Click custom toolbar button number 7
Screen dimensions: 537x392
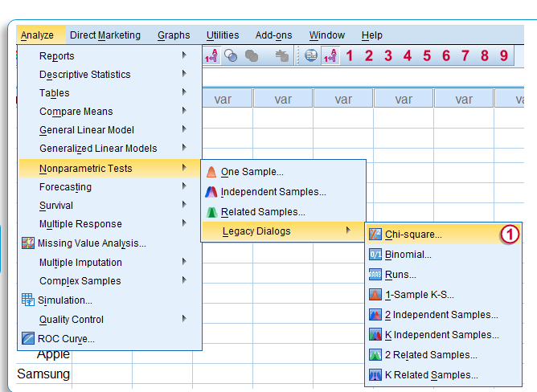point(465,55)
